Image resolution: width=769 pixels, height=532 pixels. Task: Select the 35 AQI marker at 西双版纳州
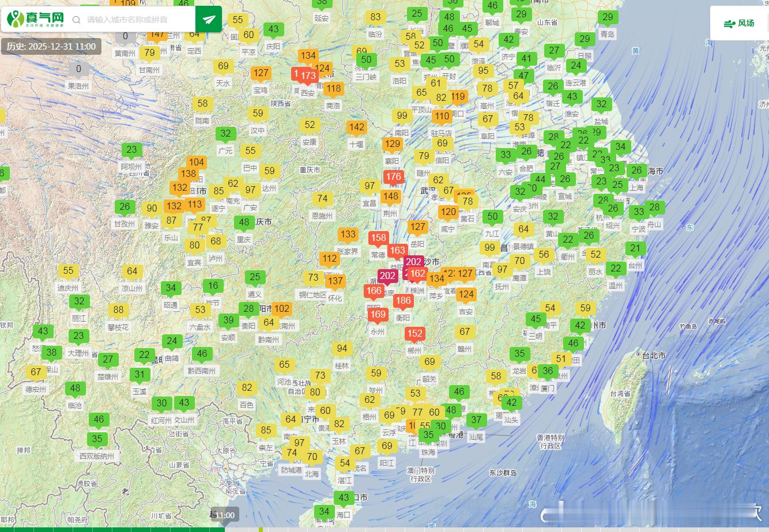pyautogui.click(x=97, y=439)
